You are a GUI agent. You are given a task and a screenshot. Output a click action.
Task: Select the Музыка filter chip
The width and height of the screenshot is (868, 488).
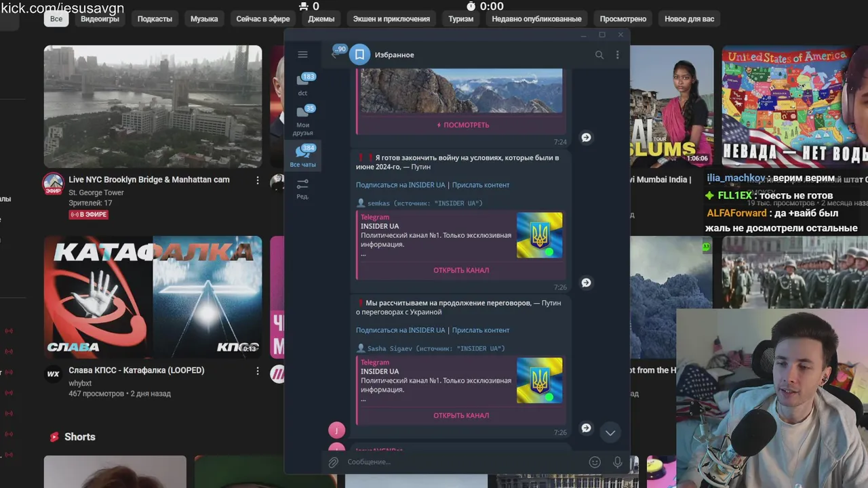click(x=204, y=19)
